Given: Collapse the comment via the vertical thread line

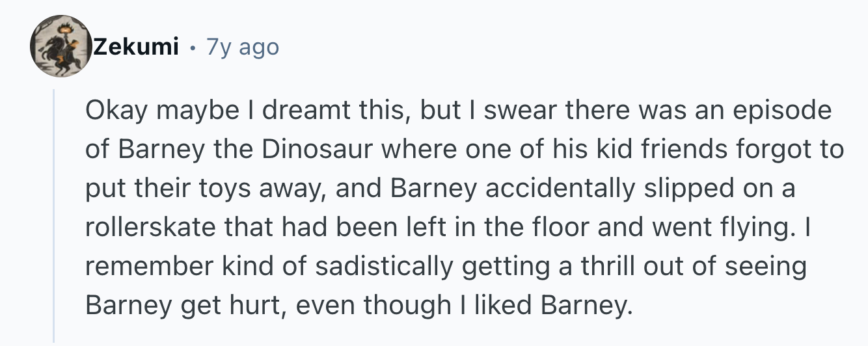Looking at the screenshot, I should 54,215.
